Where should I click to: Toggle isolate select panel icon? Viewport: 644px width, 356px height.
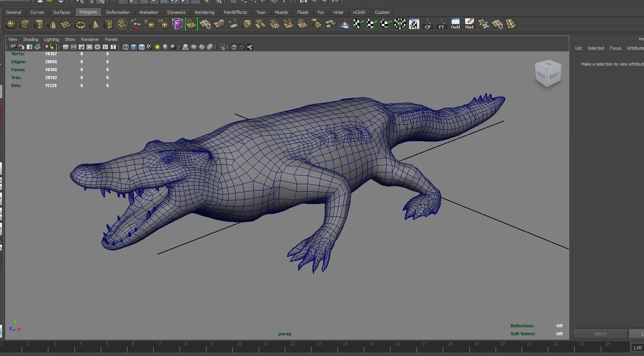[x=222, y=47]
